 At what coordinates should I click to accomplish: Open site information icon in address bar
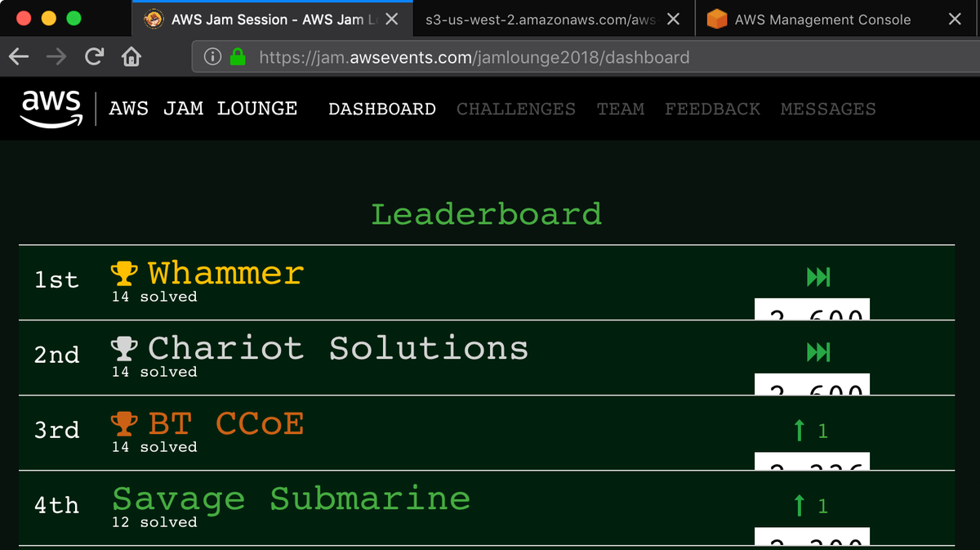pos(212,56)
